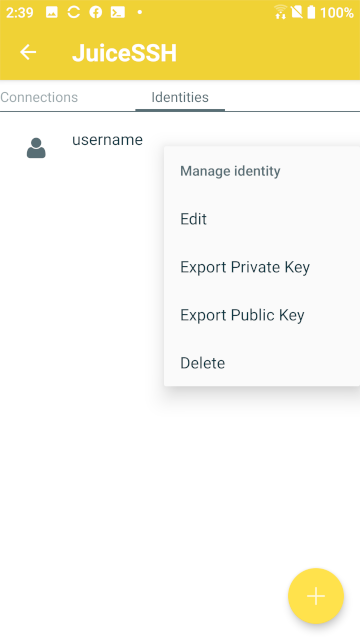Viewport: 360px width, 640px height.
Task: Click the Manage identity menu header
Action: 230,171
